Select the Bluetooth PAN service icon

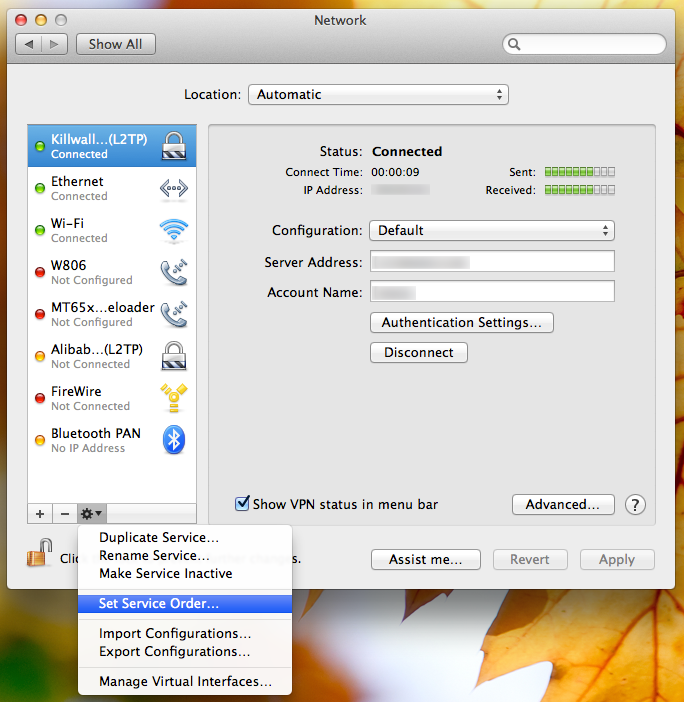tap(174, 440)
